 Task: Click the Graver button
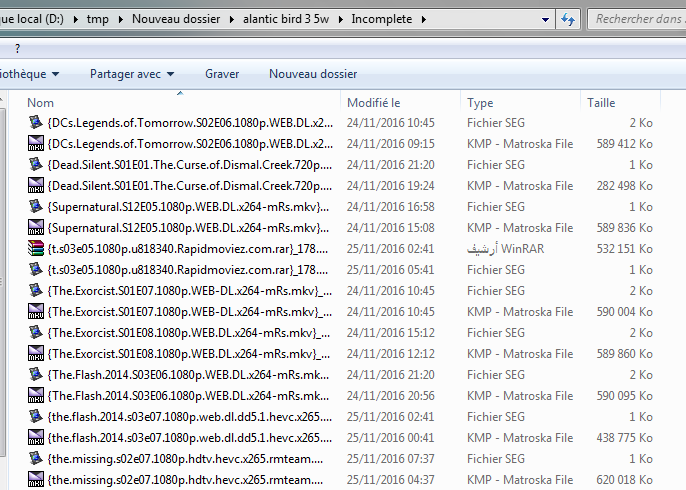(222, 74)
